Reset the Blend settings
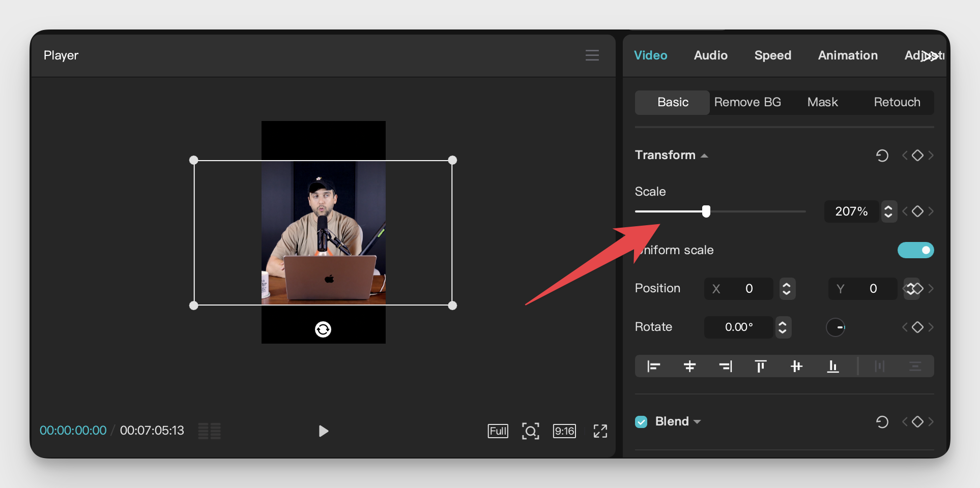The height and width of the screenshot is (488, 980). click(882, 421)
